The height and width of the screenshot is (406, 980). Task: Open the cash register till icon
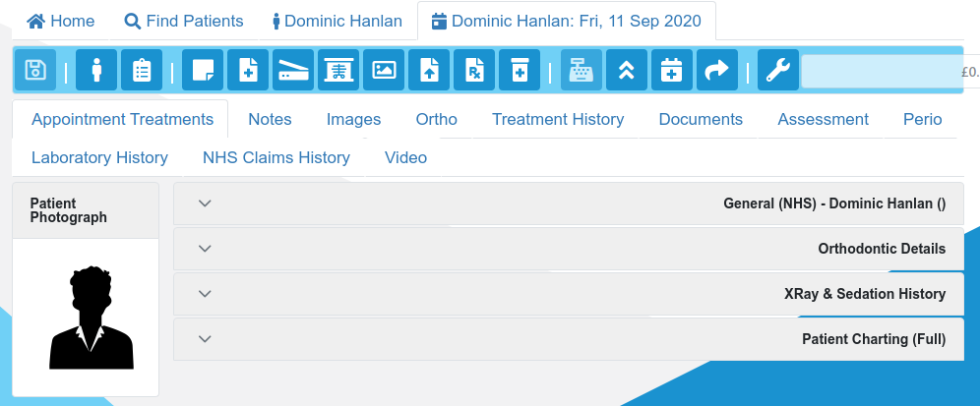click(582, 70)
